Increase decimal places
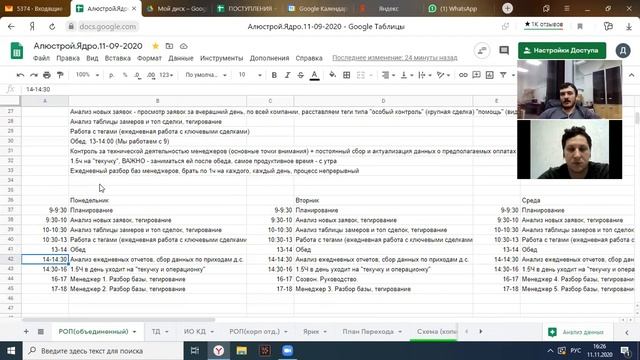Screen dimensions: 640x360 coord(151,75)
